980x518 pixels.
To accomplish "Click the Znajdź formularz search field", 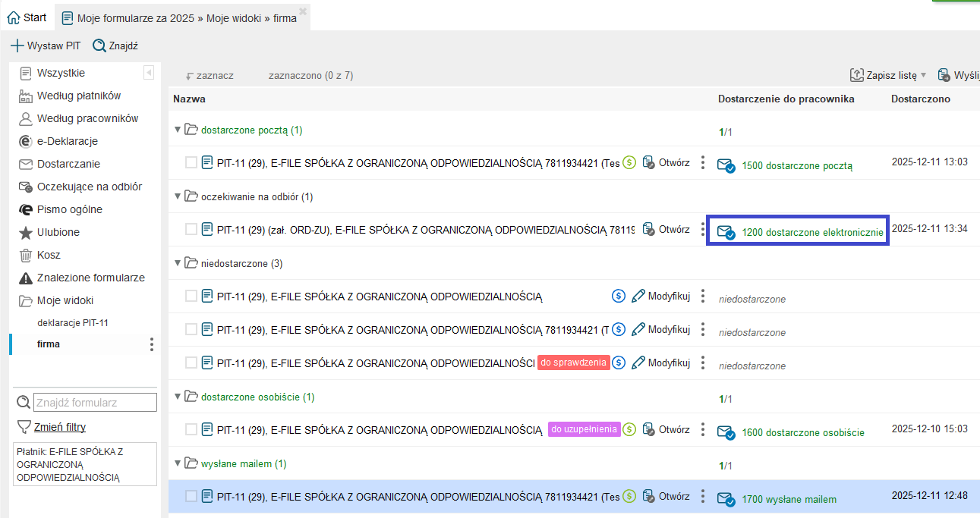I will (x=95, y=402).
